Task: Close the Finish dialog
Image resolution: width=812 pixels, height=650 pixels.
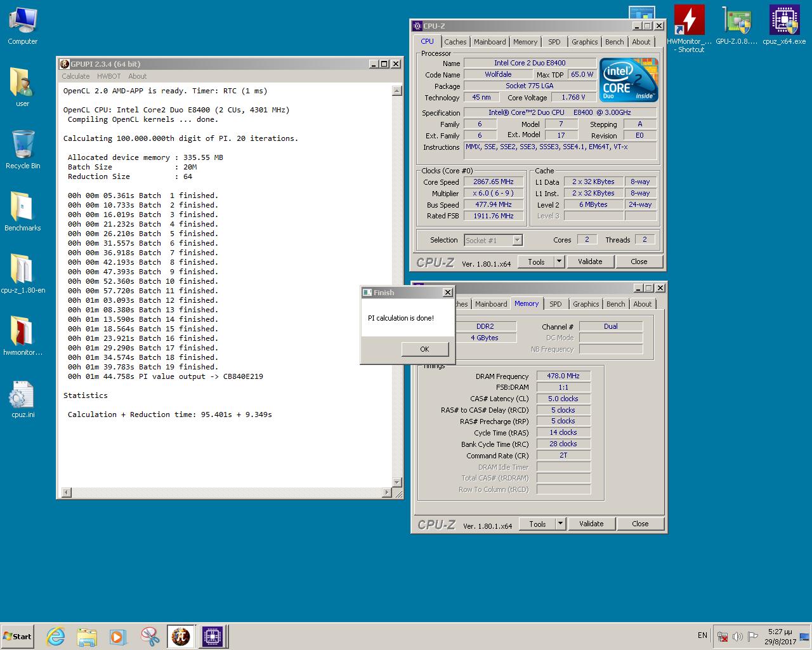Action: (447, 293)
